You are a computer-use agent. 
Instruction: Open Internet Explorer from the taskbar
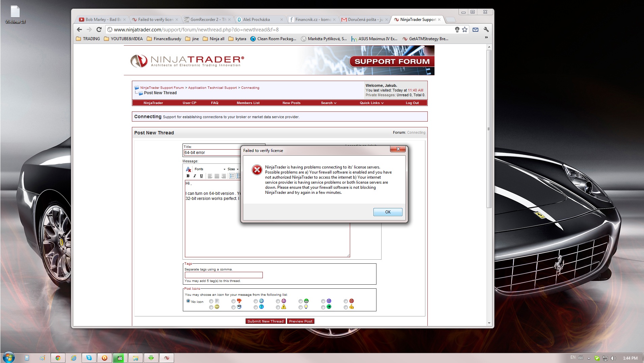click(74, 358)
